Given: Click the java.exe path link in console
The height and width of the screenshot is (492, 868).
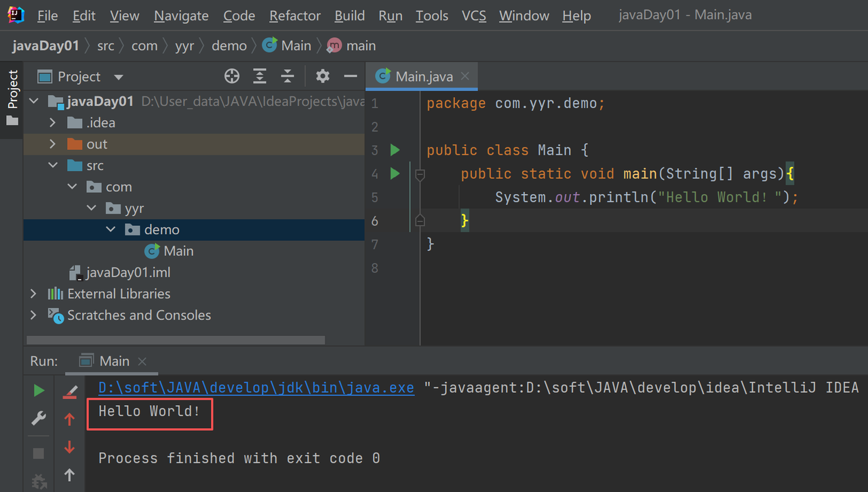Looking at the screenshot, I should point(256,388).
